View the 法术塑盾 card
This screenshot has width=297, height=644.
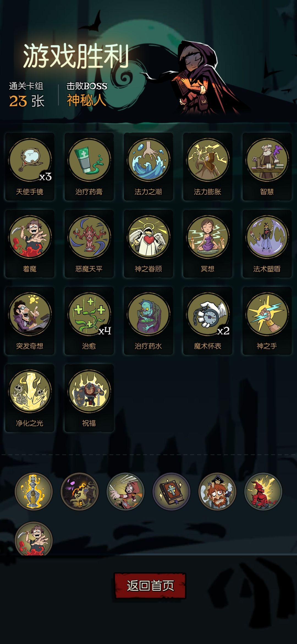267,244
